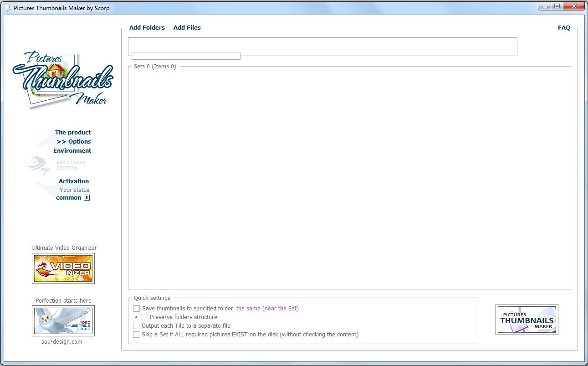Open the Environment menu item
The height and width of the screenshot is (366, 588).
pyautogui.click(x=72, y=150)
